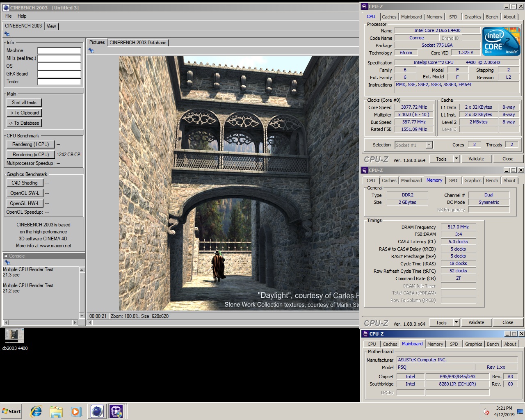
Task: Click the OS input field
Action: 59,66
